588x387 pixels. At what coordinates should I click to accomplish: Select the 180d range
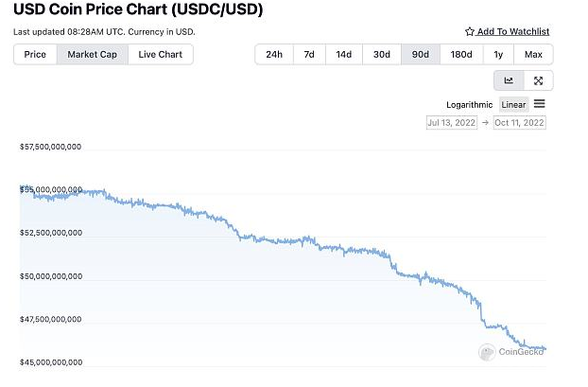point(461,55)
